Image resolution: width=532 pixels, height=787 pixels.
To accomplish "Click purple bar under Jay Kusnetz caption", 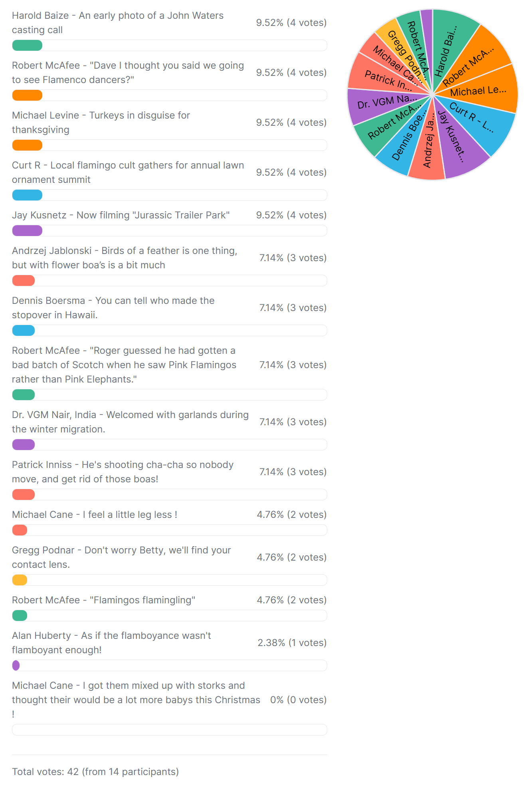I will pyautogui.click(x=27, y=231).
